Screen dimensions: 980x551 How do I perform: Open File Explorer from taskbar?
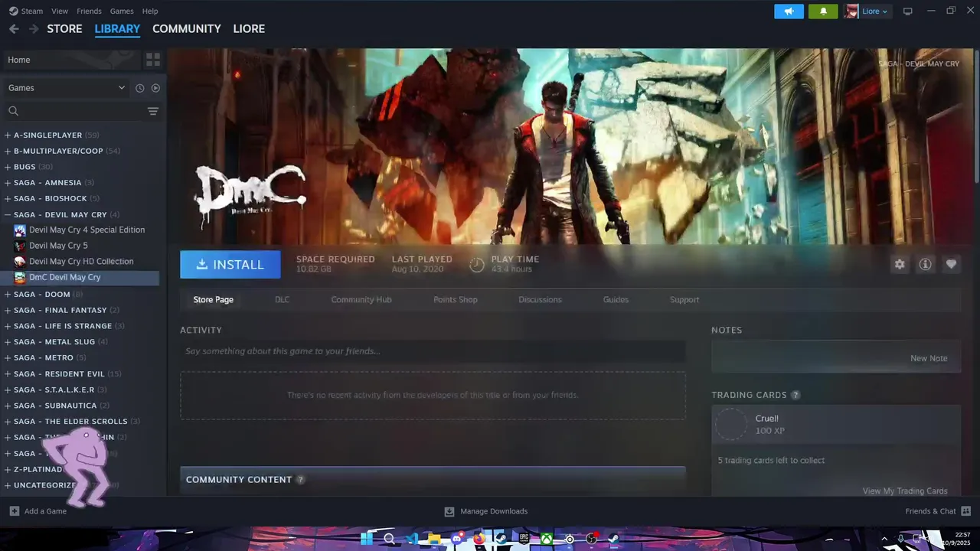click(434, 539)
